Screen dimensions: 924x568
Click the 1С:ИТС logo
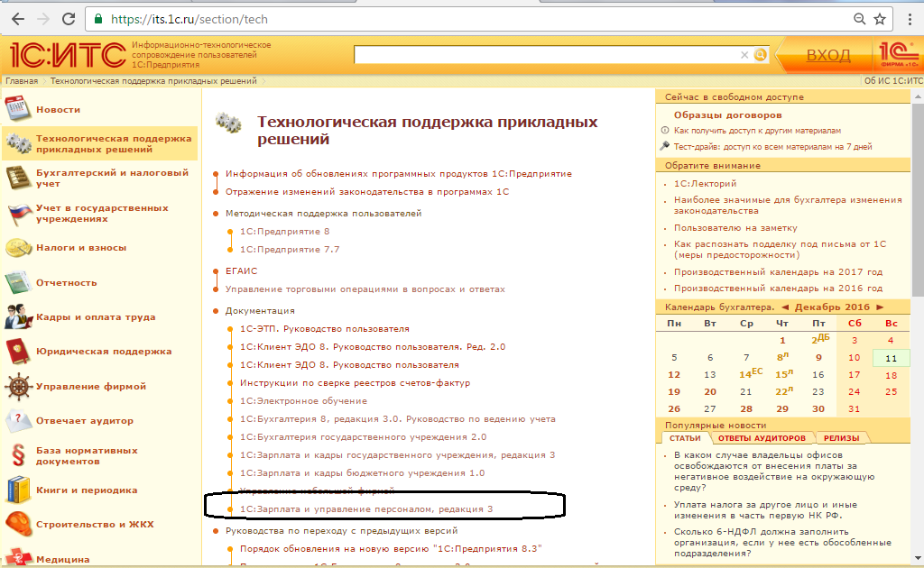pos(68,55)
